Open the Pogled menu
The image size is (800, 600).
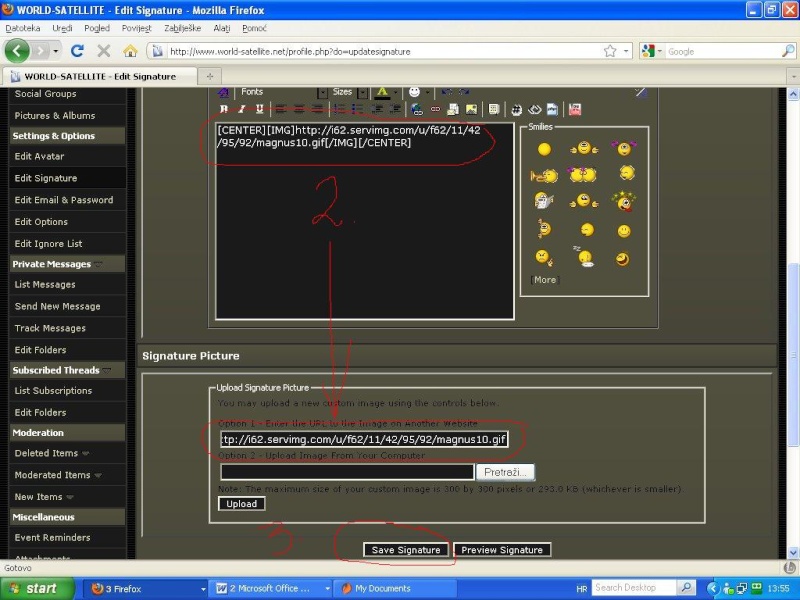(x=97, y=28)
